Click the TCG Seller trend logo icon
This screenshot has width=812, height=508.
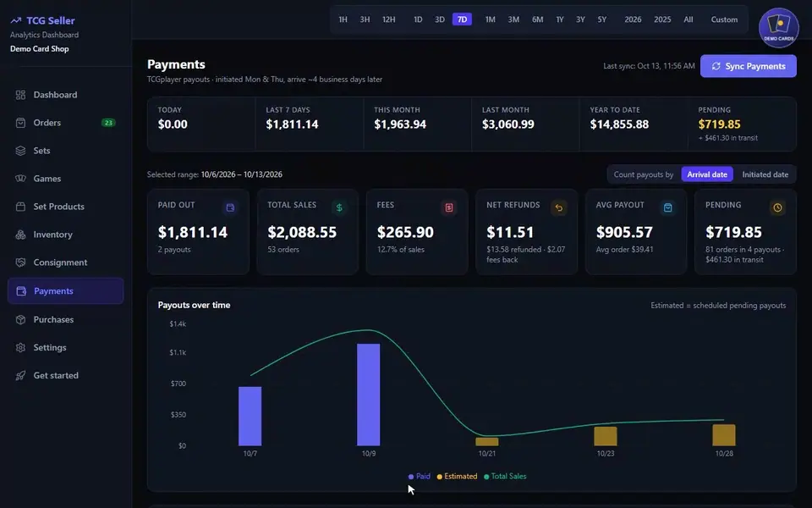[x=16, y=20]
